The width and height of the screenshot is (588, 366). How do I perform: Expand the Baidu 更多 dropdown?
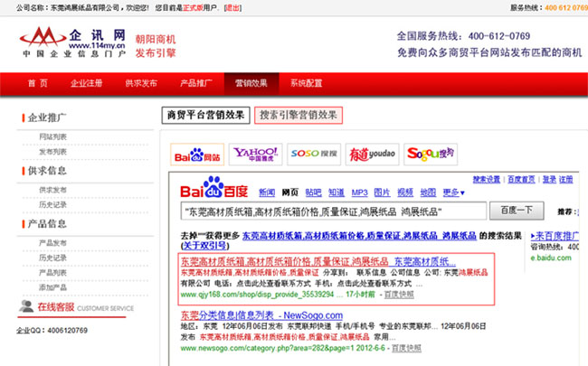453,192
